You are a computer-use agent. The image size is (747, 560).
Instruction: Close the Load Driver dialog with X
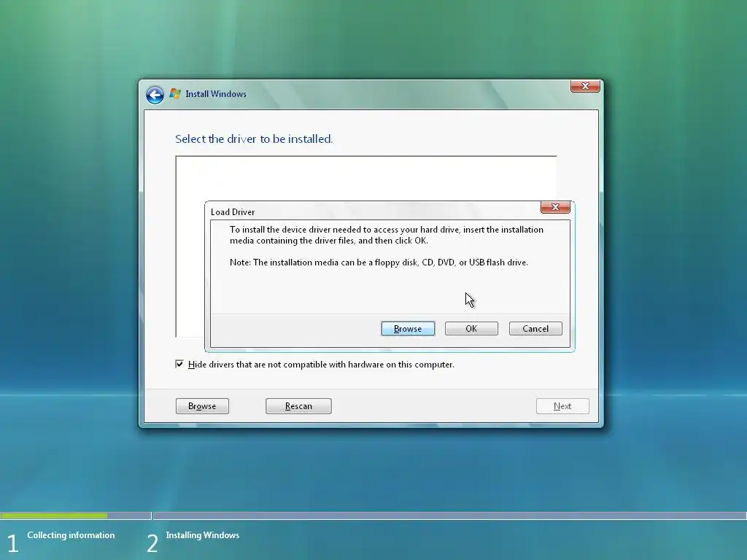coord(555,207)
